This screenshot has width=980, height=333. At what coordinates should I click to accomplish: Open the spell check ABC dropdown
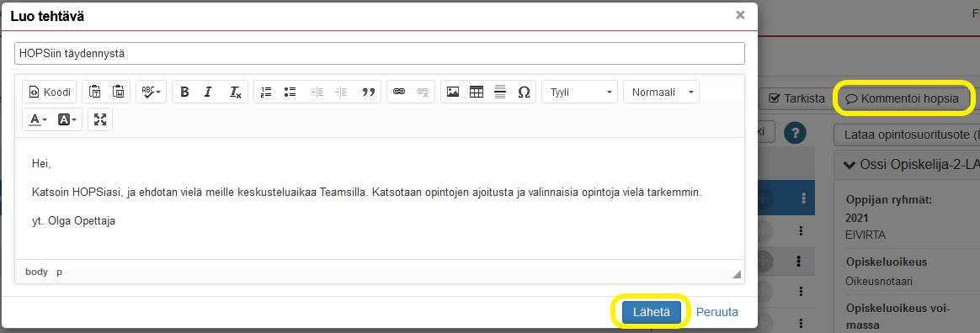pyautogui.click(x=151, y=92)
